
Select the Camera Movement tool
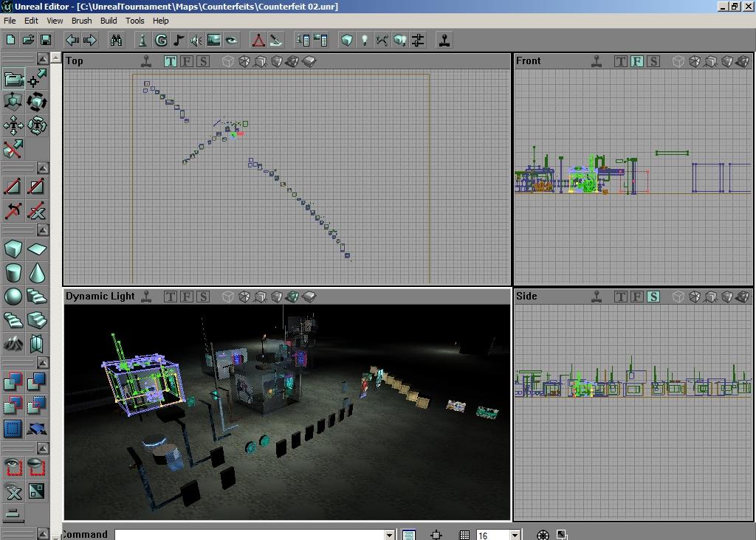(13, 79)
